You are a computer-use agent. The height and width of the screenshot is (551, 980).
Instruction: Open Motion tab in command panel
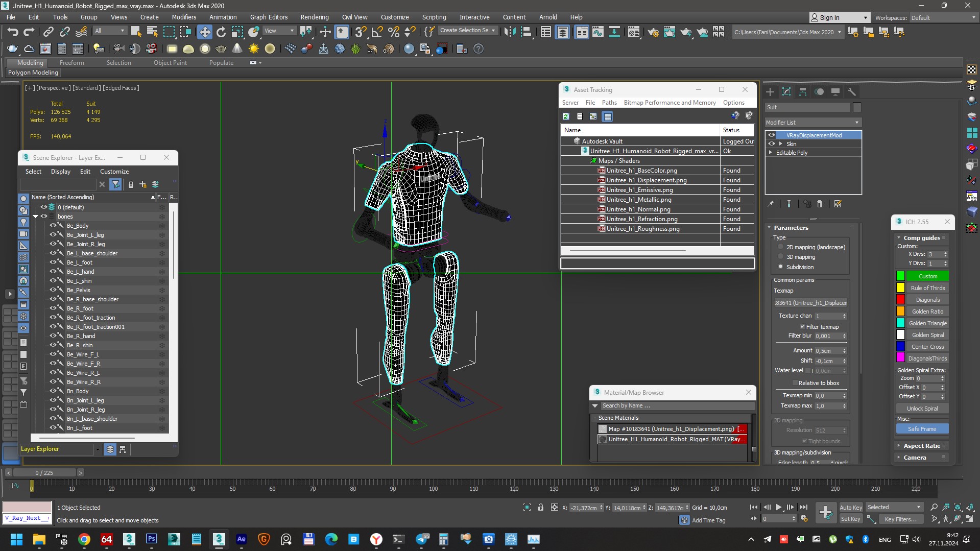pyautogui.click(x=819, y=92)
